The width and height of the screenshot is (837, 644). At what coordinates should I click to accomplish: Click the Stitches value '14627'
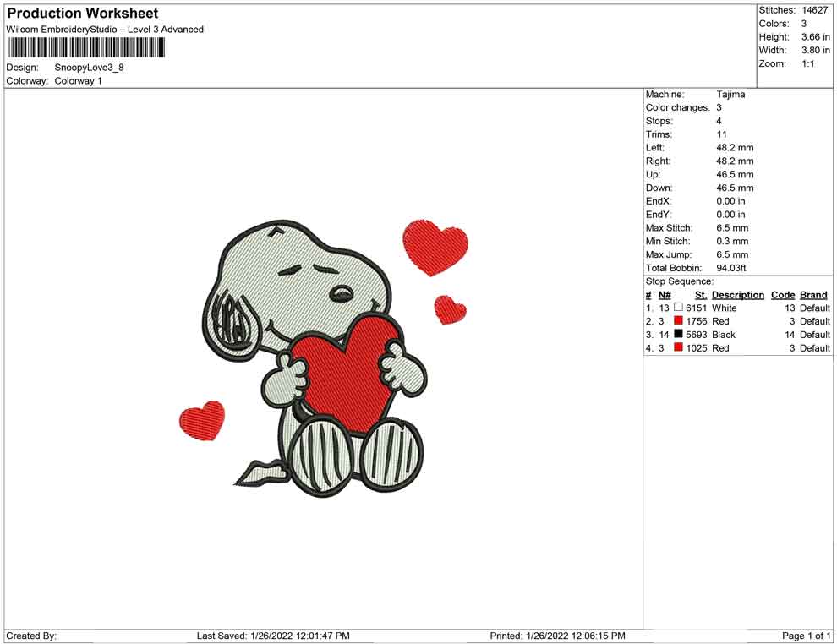click(x=814, y=10)
